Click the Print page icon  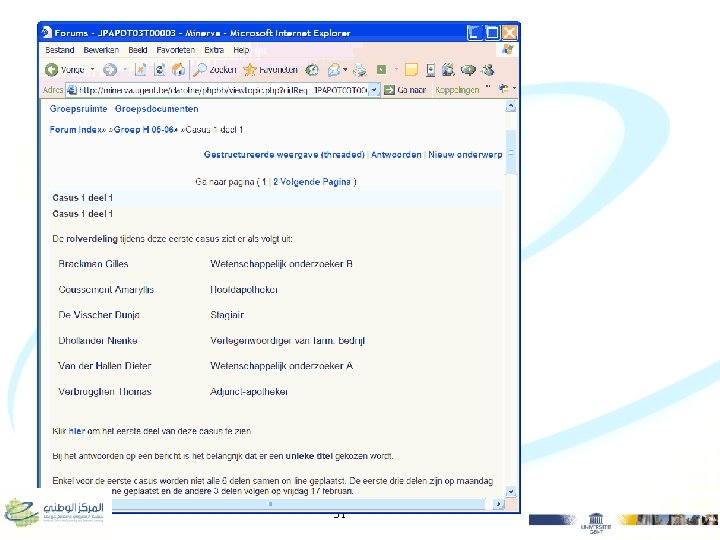click(x=360, y=70)
